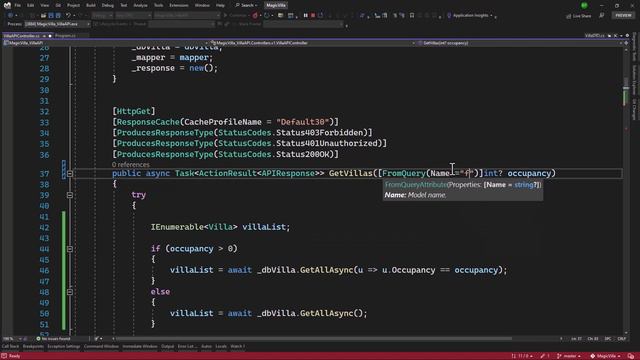Open the Tools menu

(x=158, y=5)
